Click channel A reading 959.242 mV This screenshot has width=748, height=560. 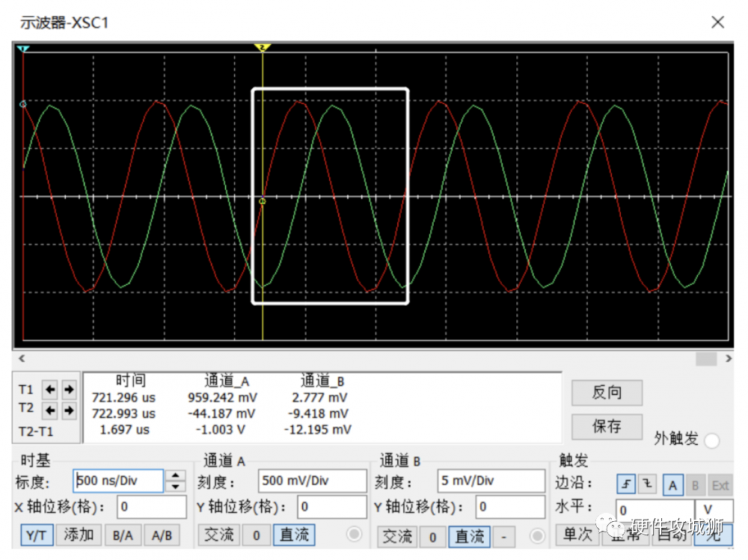pos(222,398)
